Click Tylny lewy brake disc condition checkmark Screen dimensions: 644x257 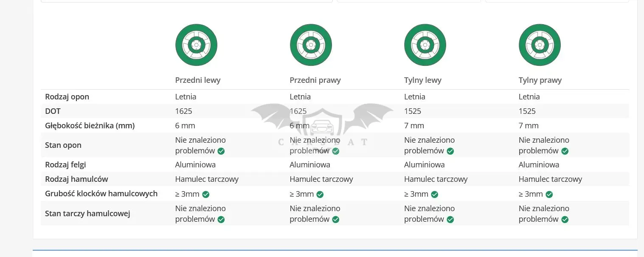450,220
